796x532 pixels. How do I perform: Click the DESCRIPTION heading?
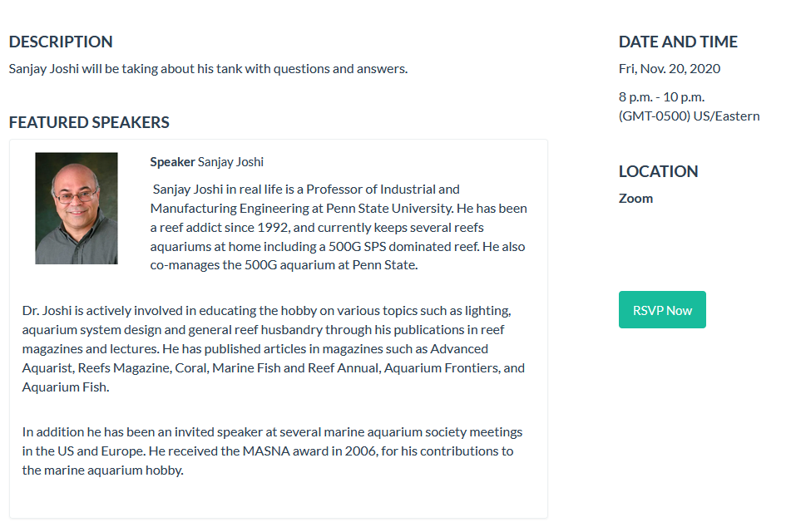pyautogui.click(x=61, y=42)
